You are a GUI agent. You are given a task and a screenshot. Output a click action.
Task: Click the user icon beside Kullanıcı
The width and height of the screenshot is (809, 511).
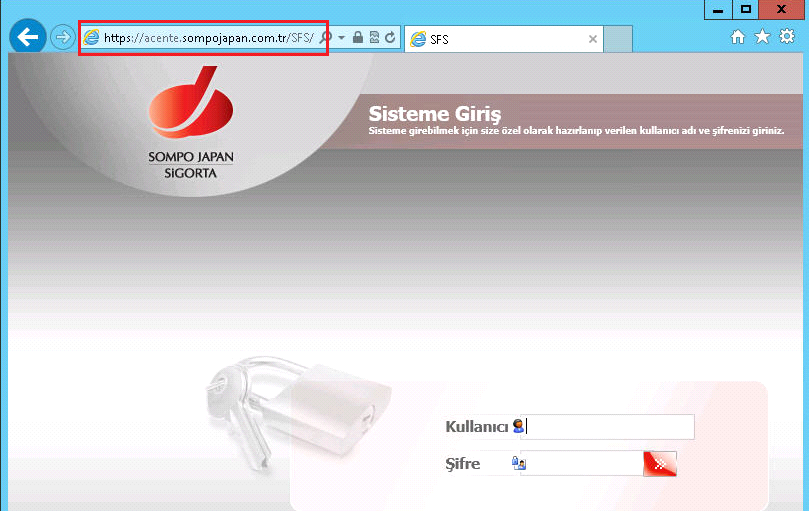[518, 427]
